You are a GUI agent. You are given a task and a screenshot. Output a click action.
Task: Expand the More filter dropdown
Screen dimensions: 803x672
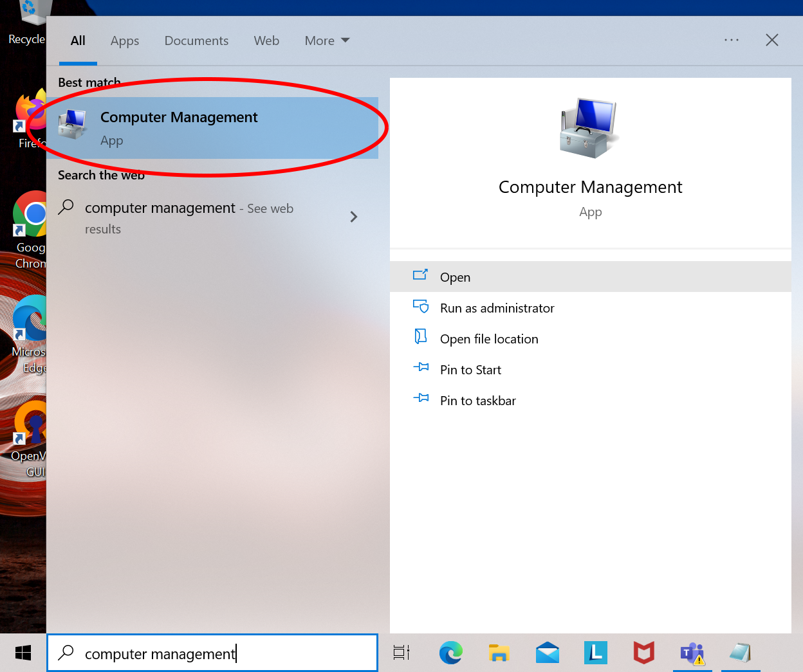tap(327, 41)
